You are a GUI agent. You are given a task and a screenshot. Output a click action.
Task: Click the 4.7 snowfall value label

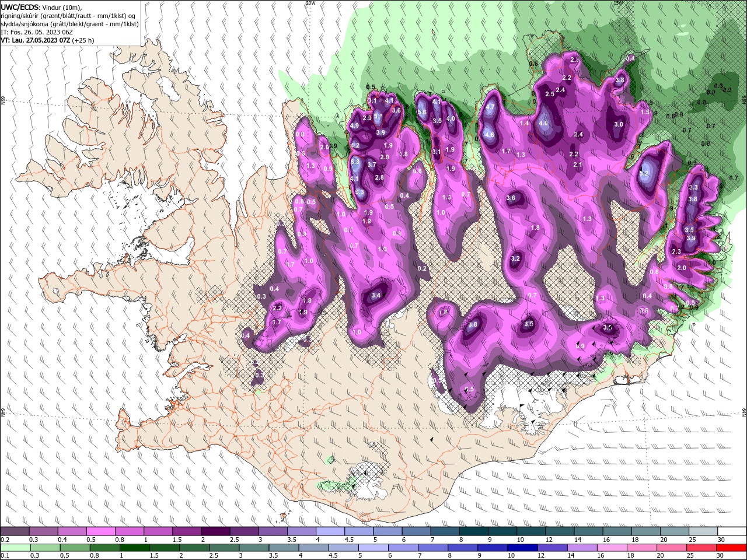click(x=490, y=107)
